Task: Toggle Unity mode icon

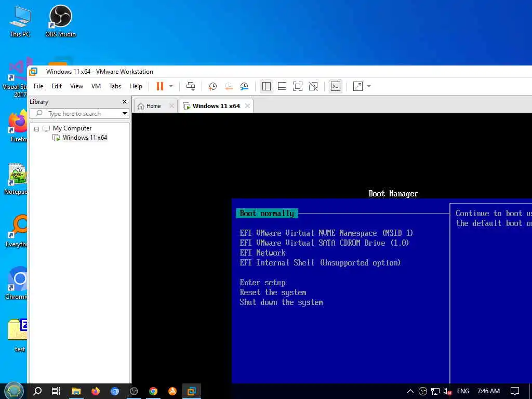Action: [x=313, y=86]
